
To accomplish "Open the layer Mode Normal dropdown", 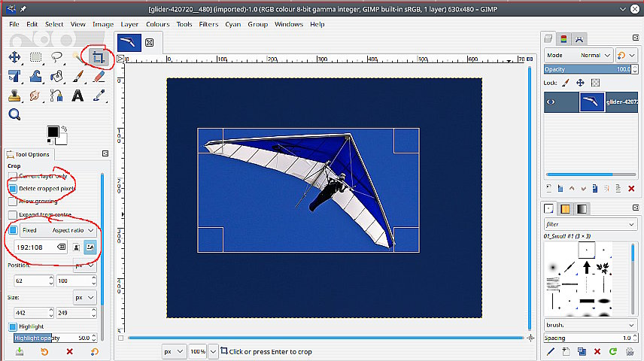I will [579, 55].
